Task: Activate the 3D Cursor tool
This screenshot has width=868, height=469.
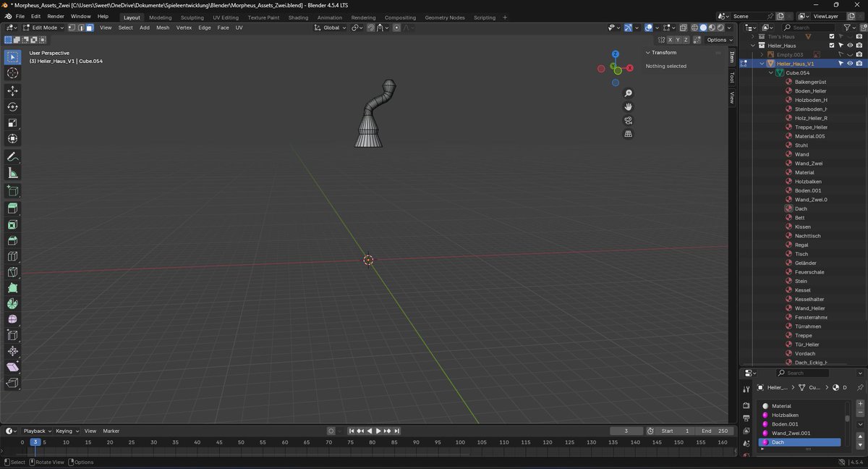Action: click(x=12, y=73)
